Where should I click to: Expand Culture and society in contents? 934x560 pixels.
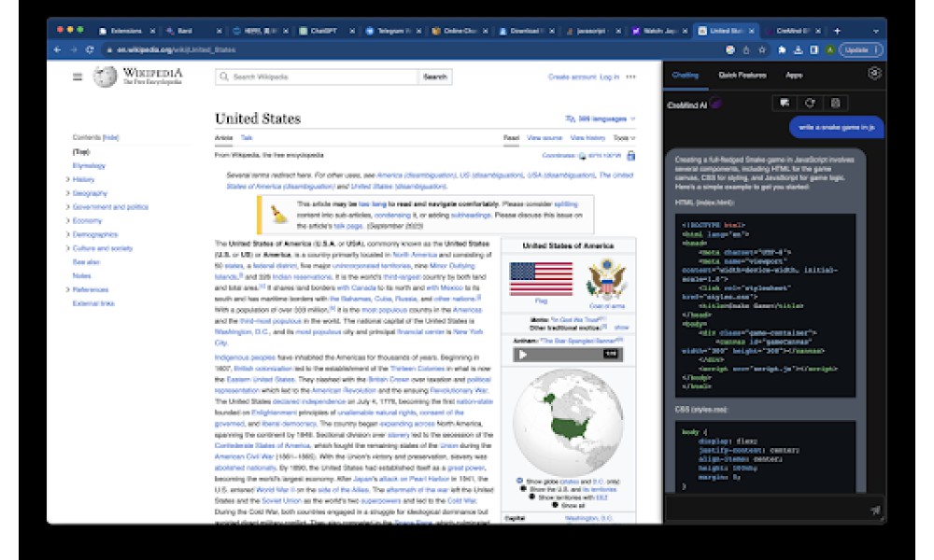(x=67, y=248)
